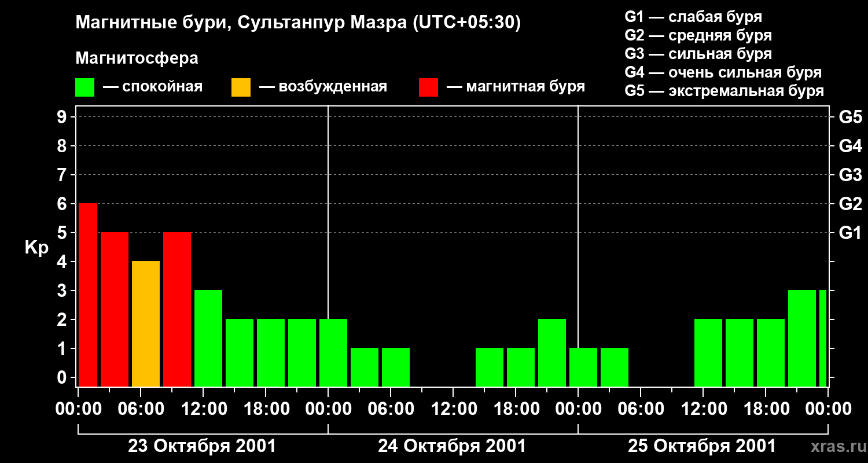Click the '25 Октября 2001' date label
The image size is (868, 463).
click(x=702, y=446)
